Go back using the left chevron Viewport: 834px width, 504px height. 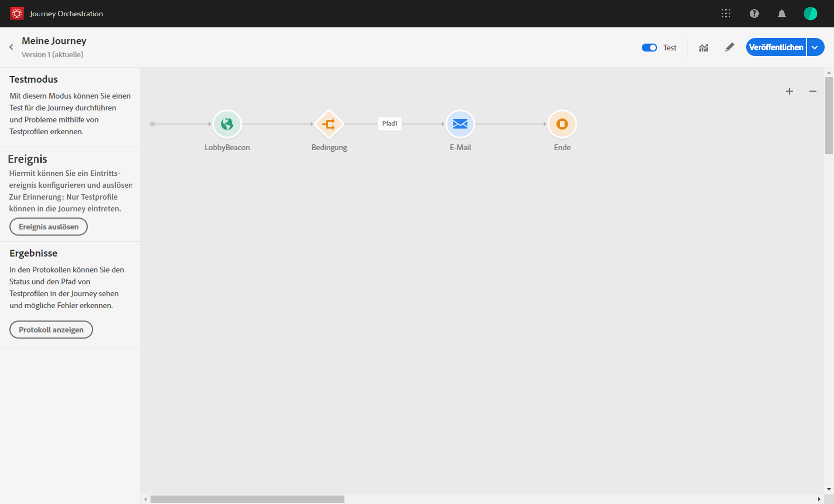[x=11, y=47]
